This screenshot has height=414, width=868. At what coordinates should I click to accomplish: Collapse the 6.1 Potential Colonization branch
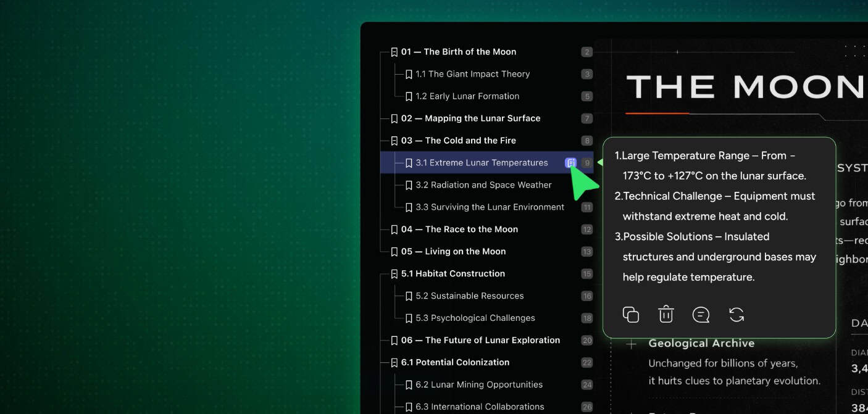point(394,363)
